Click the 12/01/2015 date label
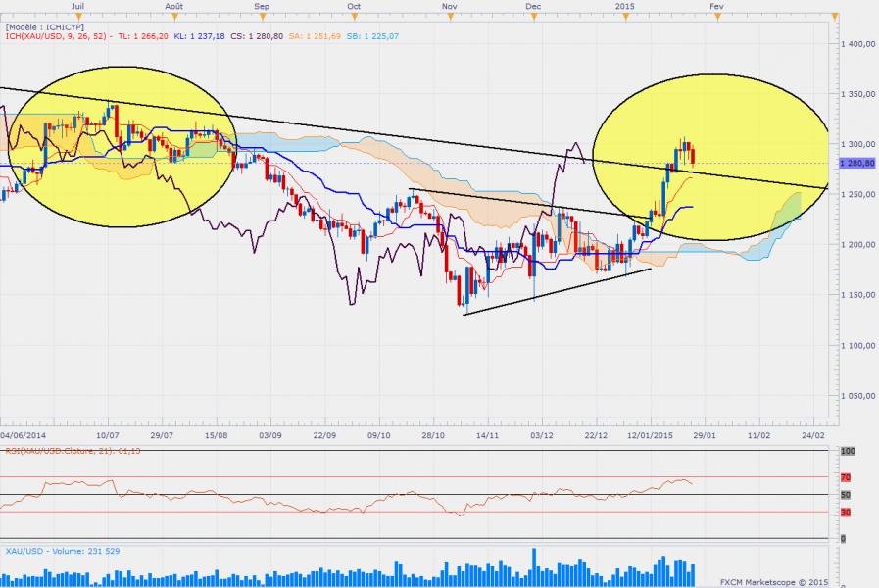 pos(651,435)
